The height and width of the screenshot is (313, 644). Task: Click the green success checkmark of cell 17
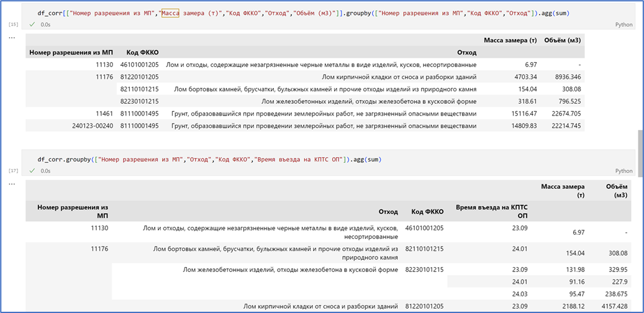pos(32,171)
